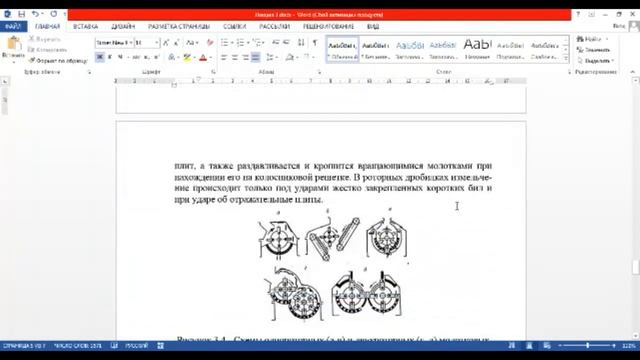Apply multilevel list

point(256,42)
